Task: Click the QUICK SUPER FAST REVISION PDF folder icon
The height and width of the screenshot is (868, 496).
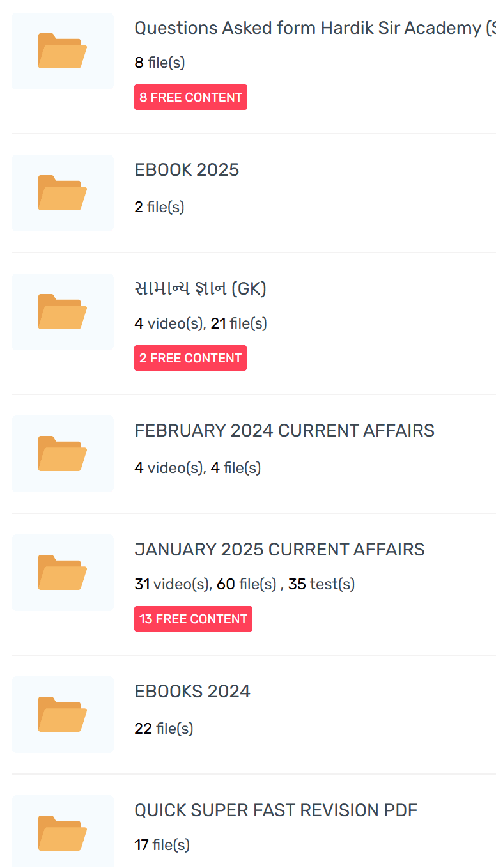Action: pyautogui.click(x=63, y=833)
